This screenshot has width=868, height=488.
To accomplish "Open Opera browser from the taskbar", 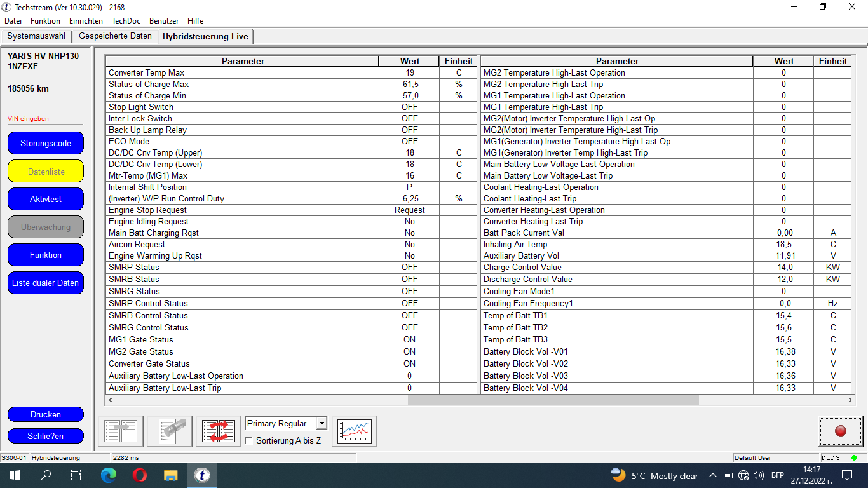I will pyautogui.click(x=140, y=475).
